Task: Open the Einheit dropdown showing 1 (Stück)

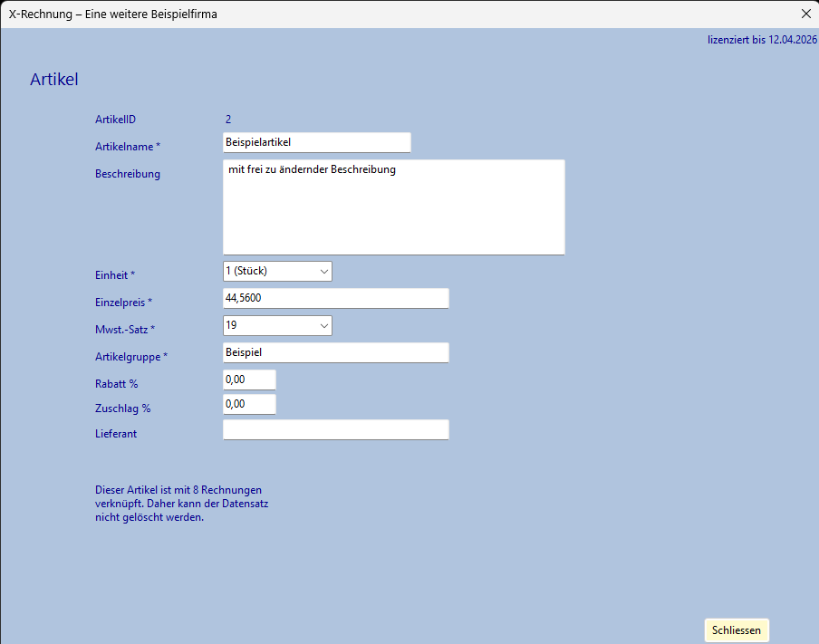Action: (x=277, y=271)
